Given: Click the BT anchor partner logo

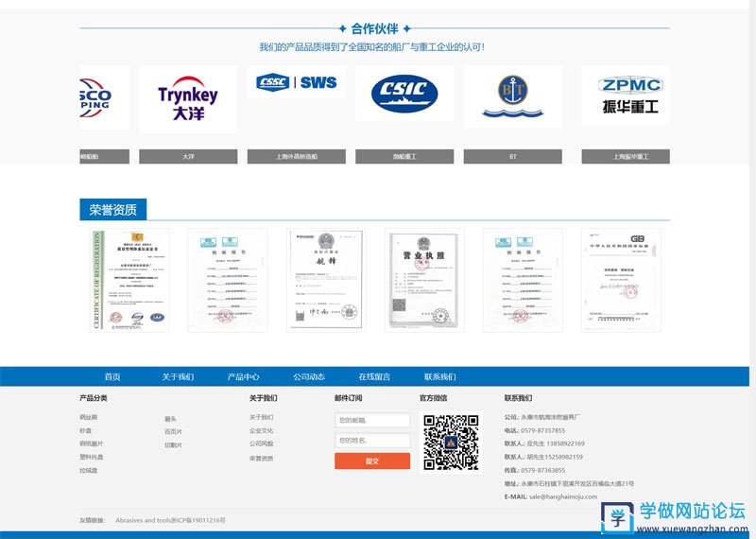Looking at the screenshot, I should pos(512,96).
